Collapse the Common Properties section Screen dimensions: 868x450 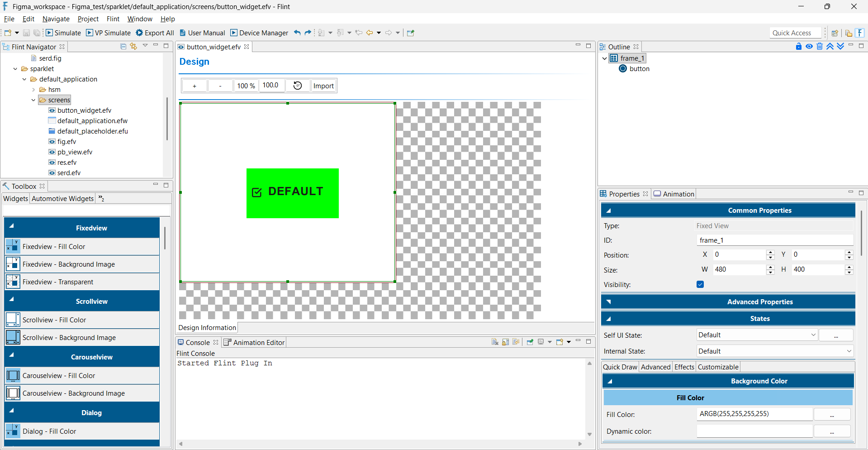point(608,211)
